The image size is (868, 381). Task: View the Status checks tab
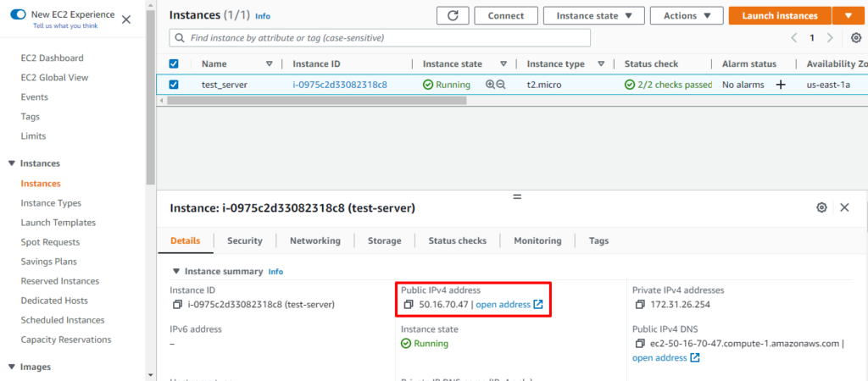[457, 240]
